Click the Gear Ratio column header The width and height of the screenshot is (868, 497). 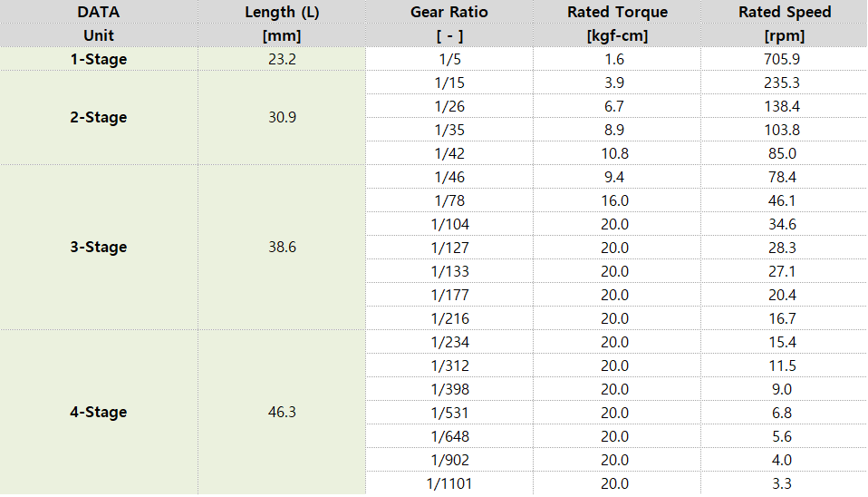pyautogui.click(x=449, y=12)
